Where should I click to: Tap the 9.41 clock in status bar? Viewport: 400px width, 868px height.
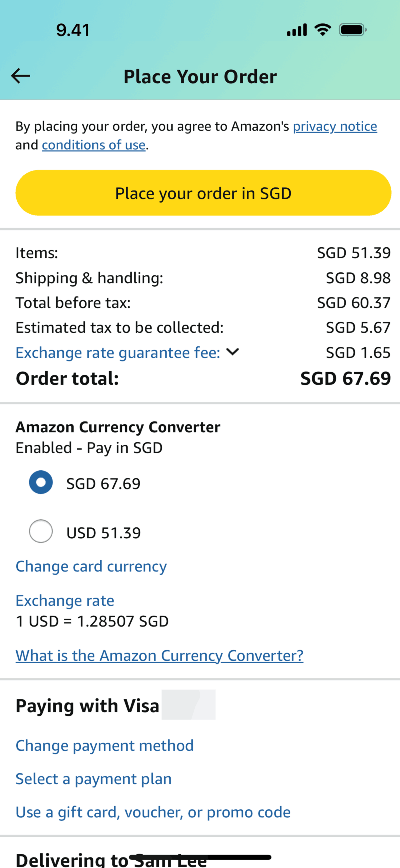73,30
